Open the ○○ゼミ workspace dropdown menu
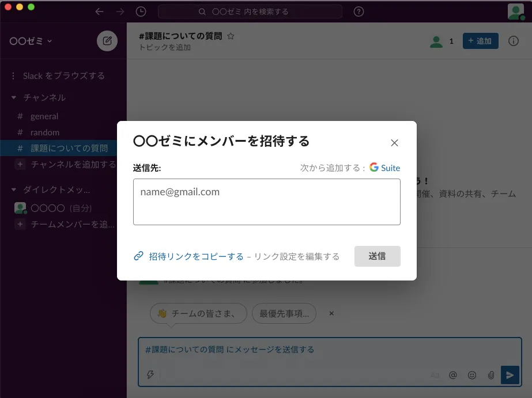 tap(31, 41)
